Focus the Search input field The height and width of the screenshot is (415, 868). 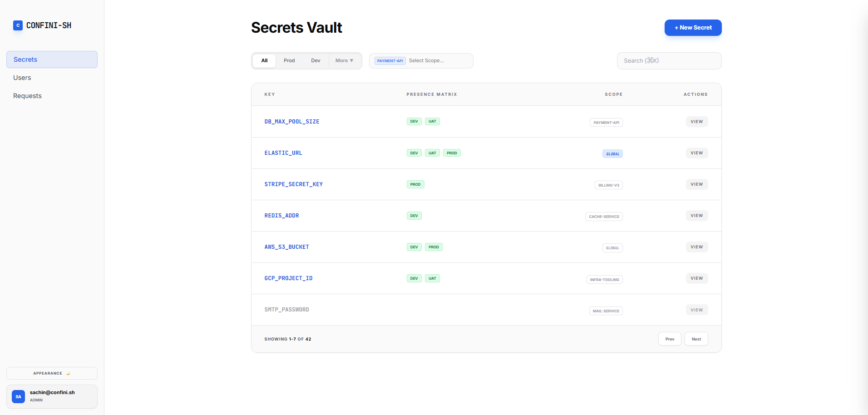click(x=669, y=61)
